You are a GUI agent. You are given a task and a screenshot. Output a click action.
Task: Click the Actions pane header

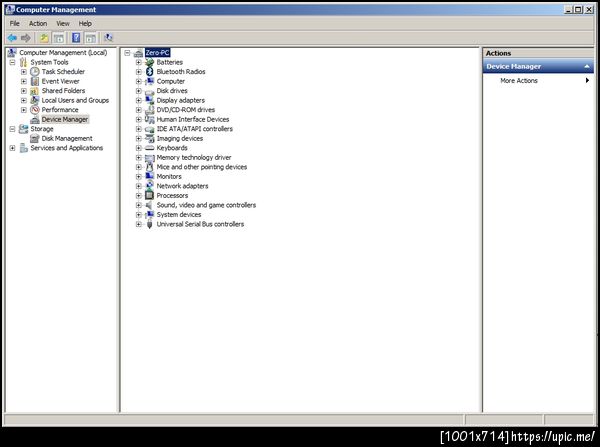538,53
